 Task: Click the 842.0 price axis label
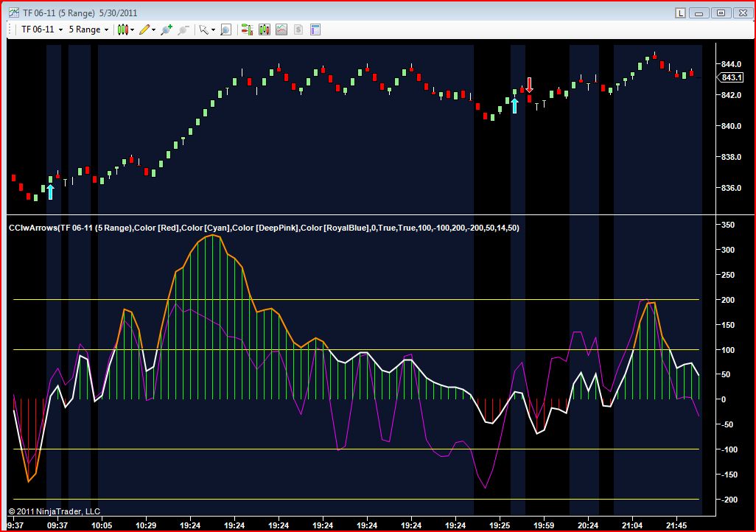click(732, 95)
